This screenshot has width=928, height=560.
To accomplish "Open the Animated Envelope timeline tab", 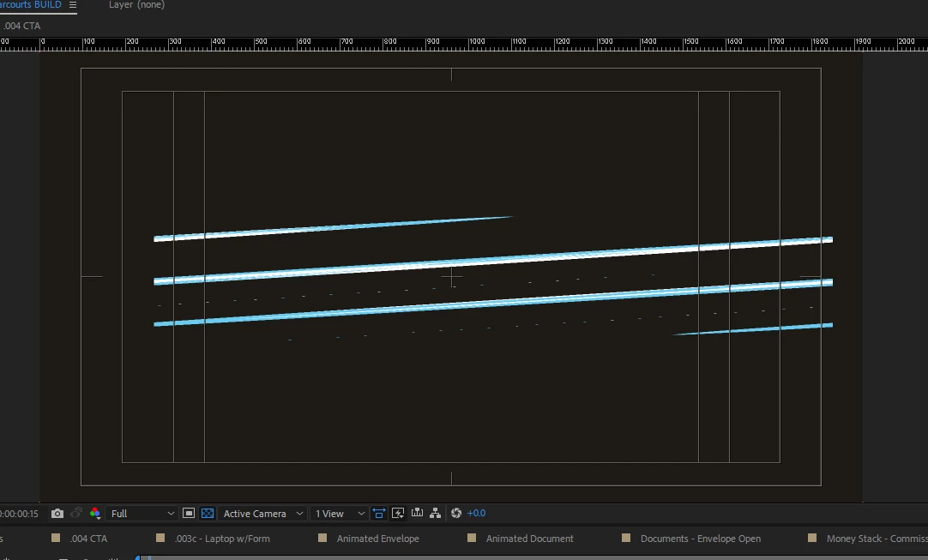I will point(378,539).
